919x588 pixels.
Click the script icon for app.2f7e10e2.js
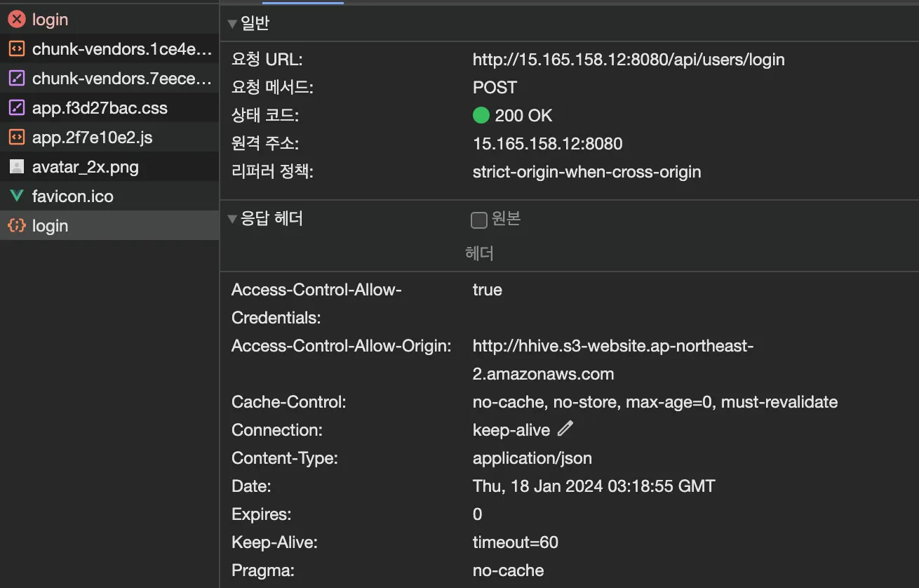pos(17,138)
